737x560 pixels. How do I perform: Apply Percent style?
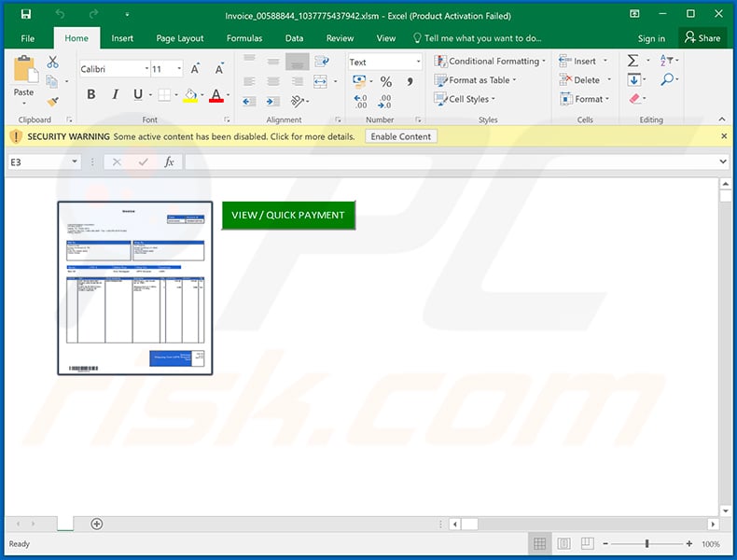coord(386,82)
